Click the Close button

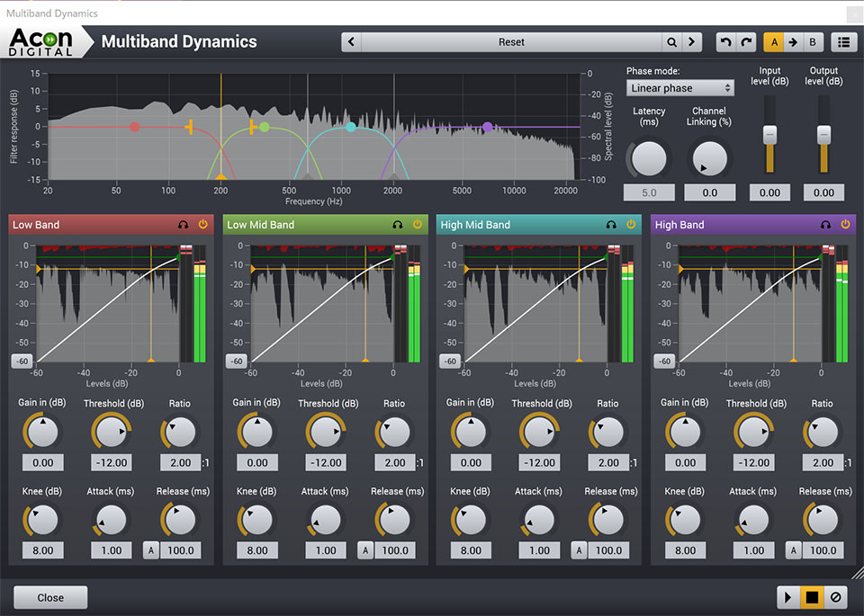(50, 597)
